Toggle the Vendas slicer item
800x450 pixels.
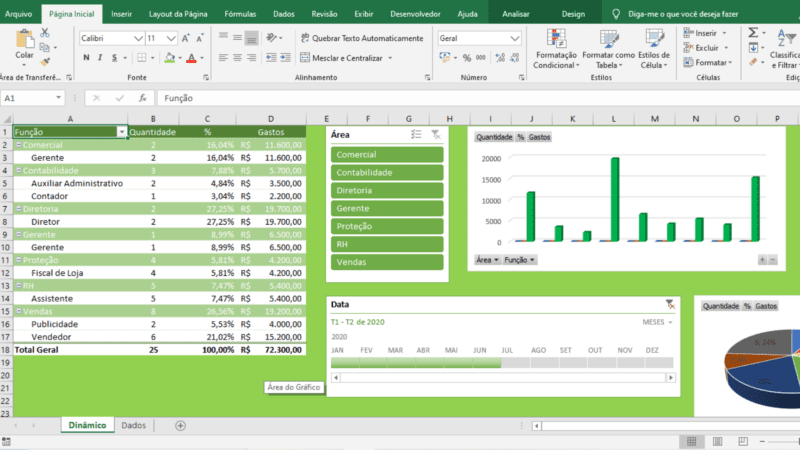386,262
